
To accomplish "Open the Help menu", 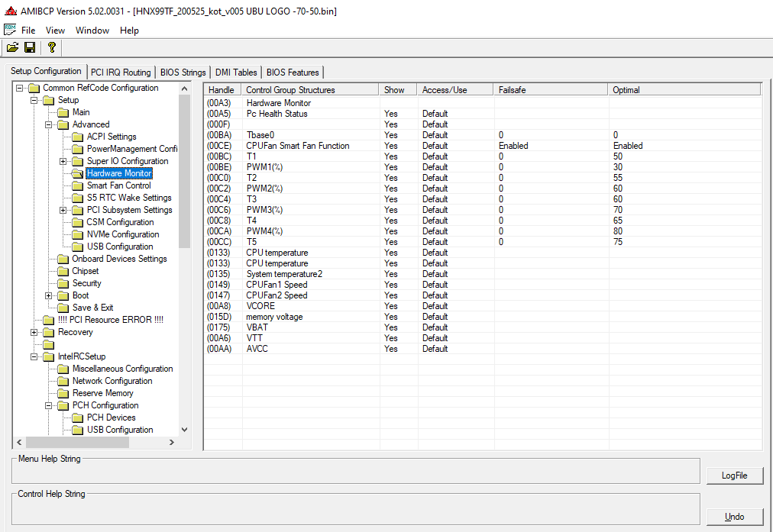I will (129, 30).
